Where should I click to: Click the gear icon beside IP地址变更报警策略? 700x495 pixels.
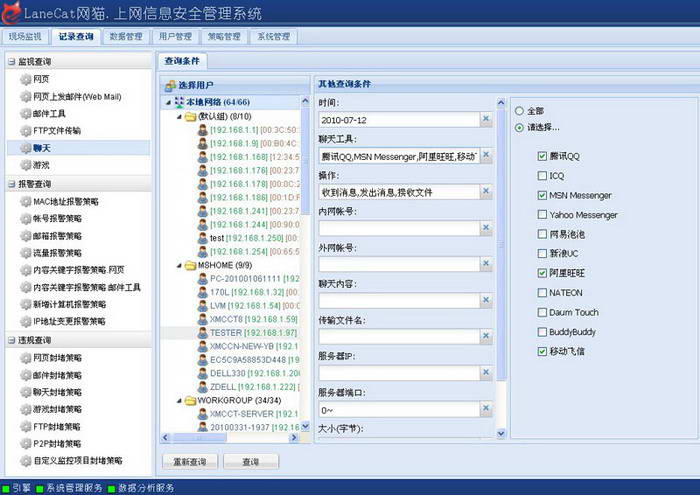tap(26, 321)
